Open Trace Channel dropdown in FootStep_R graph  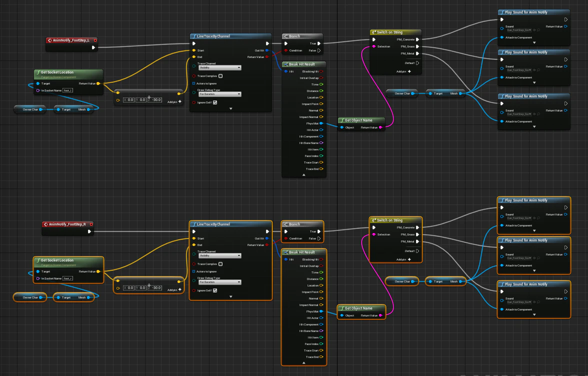[x=220, y=255]
